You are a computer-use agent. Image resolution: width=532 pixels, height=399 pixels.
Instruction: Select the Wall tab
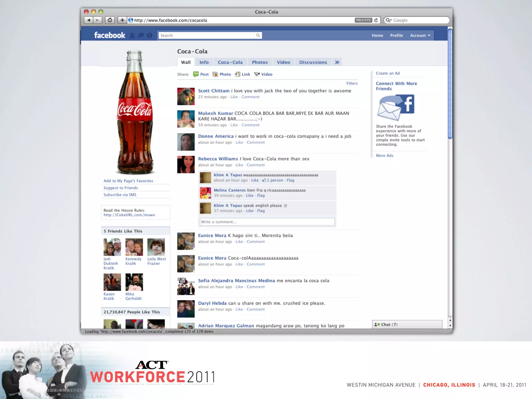tap(186, 62)
